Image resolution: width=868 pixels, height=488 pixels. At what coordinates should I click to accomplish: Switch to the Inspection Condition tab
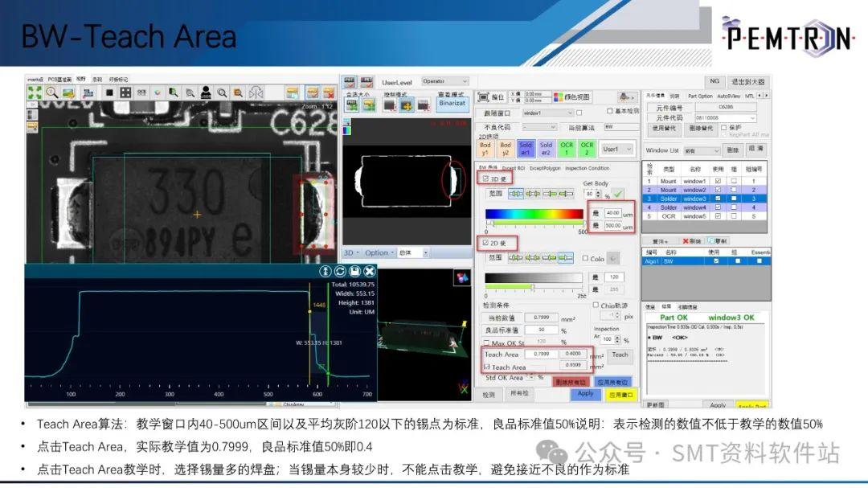(x=587, y=168)
